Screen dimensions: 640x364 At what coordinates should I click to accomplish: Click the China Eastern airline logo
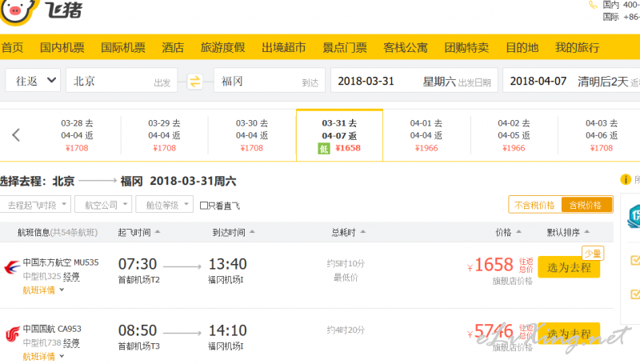tap(12, 268)
